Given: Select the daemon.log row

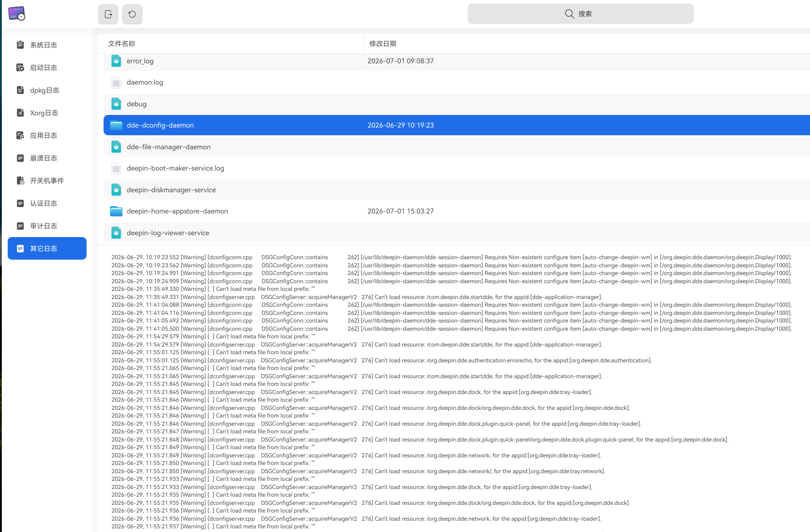Looking at the screenshot, I should [x=456, y=82].
